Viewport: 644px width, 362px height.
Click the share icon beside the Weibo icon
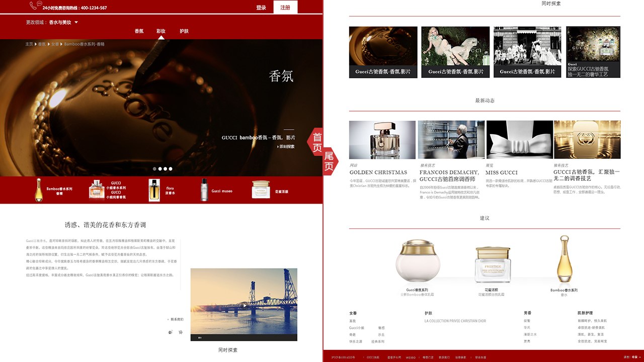click(x=181, y=332)
